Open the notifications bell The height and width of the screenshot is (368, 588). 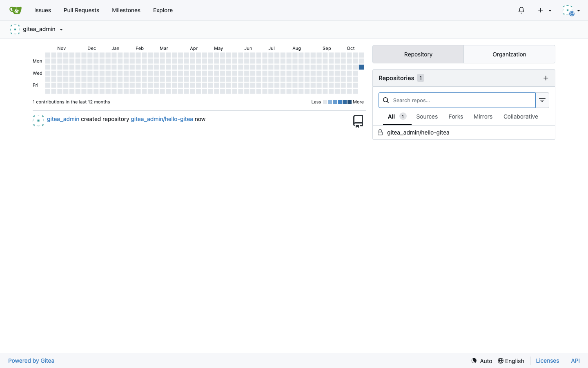521,10
